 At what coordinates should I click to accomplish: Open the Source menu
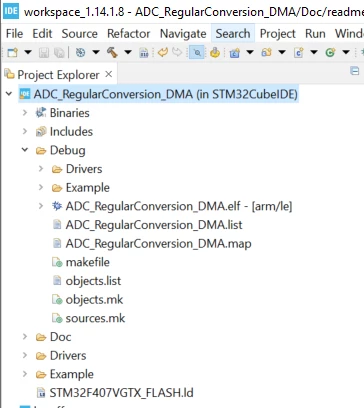click(79, 34)
